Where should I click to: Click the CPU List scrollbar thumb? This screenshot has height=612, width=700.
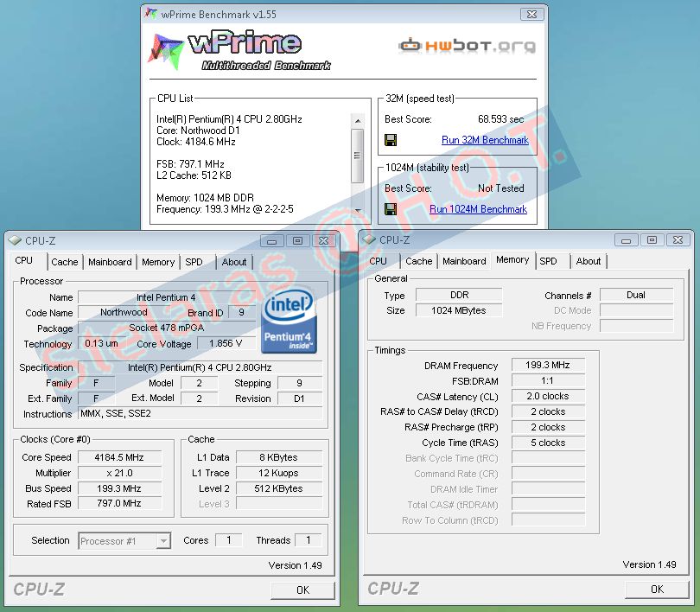click(x=357, y=156)
